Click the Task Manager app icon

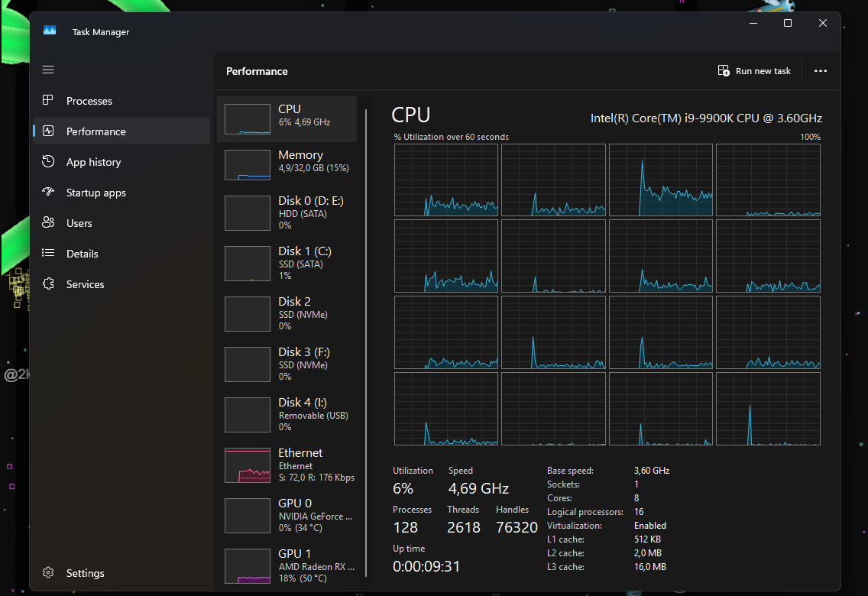pos(50,31)
